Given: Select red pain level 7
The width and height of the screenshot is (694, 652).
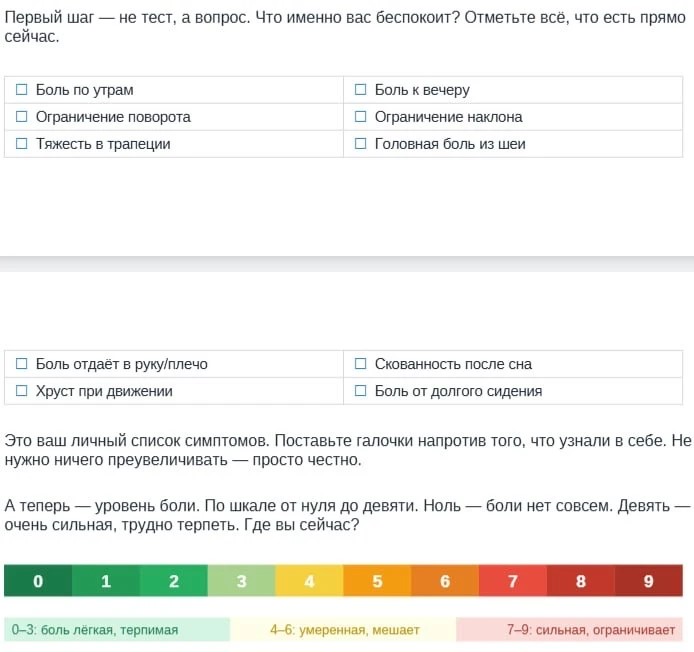Looking at the screenshot, I should 513,580.
